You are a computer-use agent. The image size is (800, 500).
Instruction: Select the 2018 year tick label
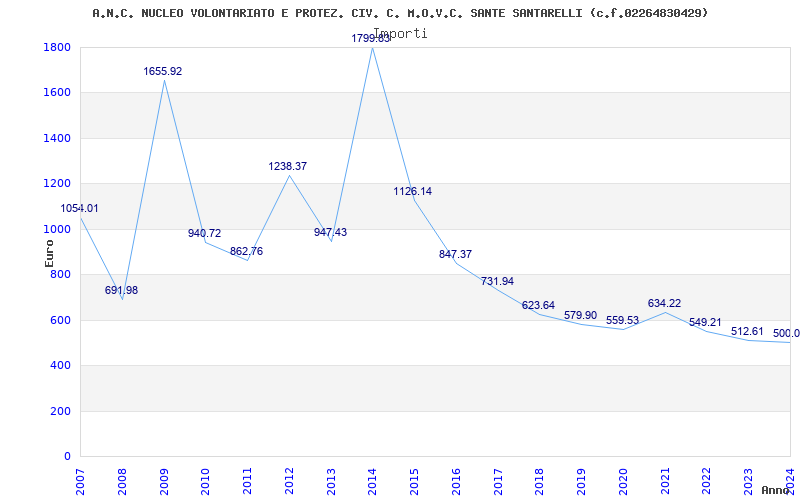coord(540,482)
